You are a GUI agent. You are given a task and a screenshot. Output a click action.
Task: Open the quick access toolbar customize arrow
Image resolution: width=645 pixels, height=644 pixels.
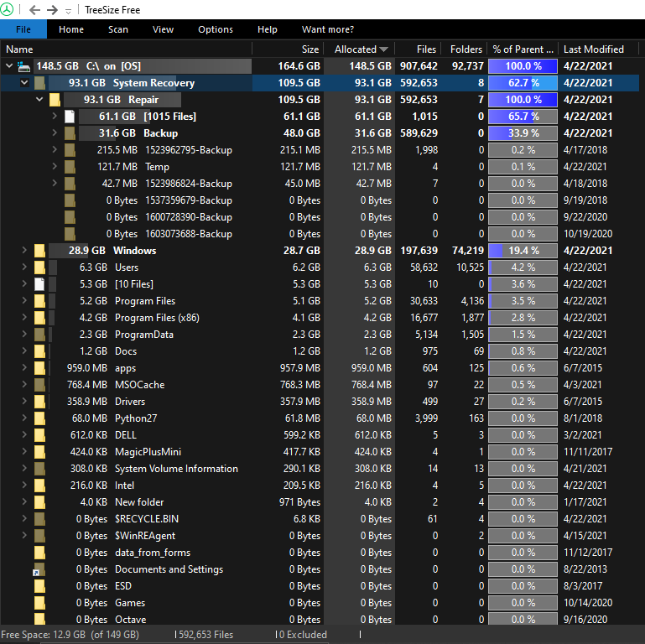click(x=68, y=12)
